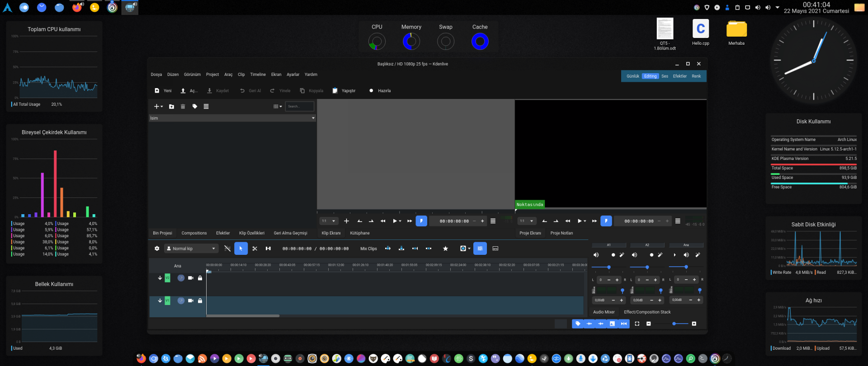
Task: Launch Firefox from the top panel
Action: pyautogui.click(x=77, y=7)
